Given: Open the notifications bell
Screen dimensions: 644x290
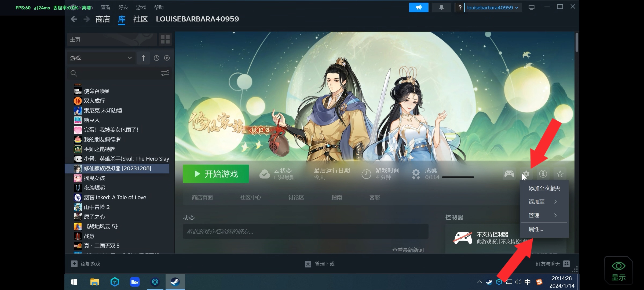Looking at the screenshot, I should pos(441,8).
